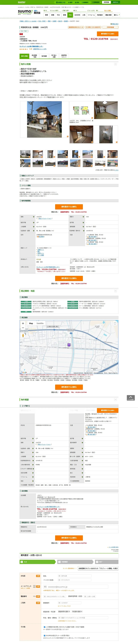This screenshot has height=644, width=138.
Task: Collapse the 物件概要 section
Action: [115, 399]
